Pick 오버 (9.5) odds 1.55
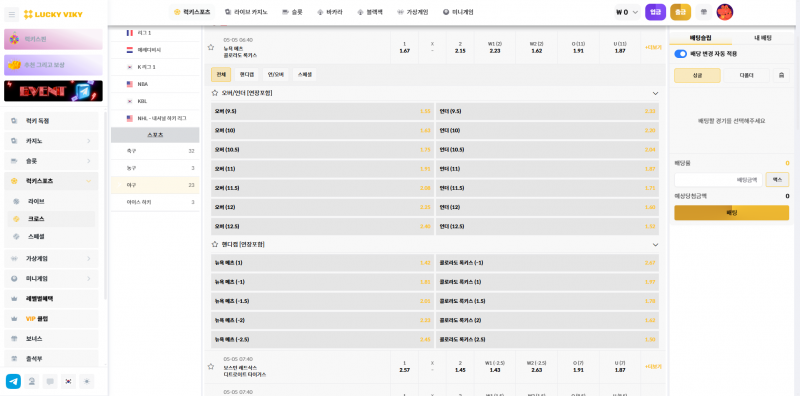Viewport: 800px width, 396px height. click(322, 111)
